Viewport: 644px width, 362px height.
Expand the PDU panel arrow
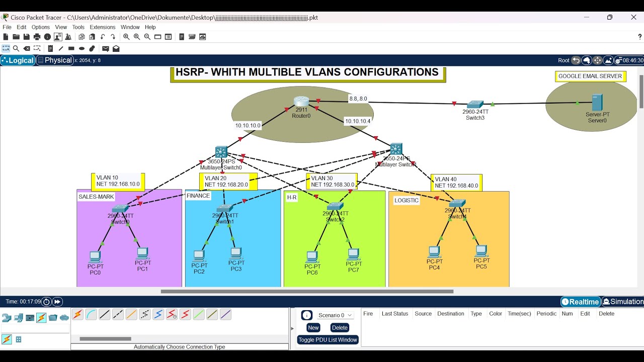(292, 328)
